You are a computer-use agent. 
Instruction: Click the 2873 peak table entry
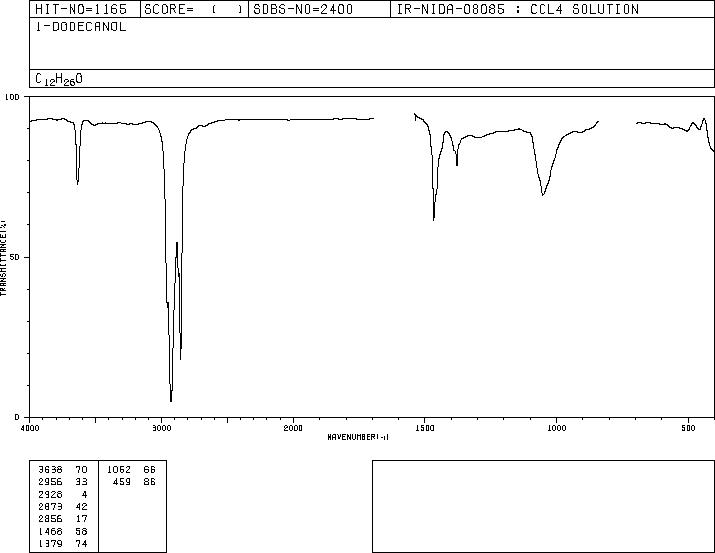63,506
